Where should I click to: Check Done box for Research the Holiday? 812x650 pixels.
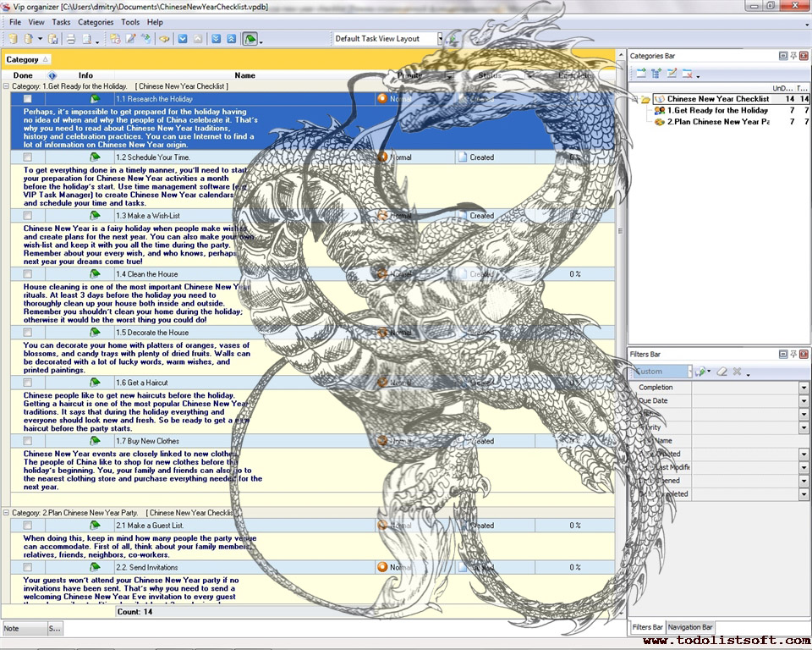28,99
